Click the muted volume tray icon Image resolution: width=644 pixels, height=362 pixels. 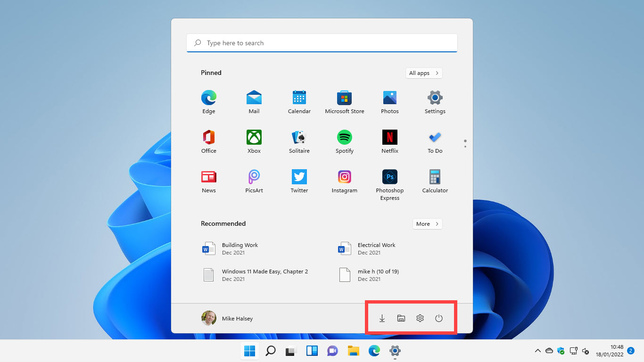coord(586,351)
